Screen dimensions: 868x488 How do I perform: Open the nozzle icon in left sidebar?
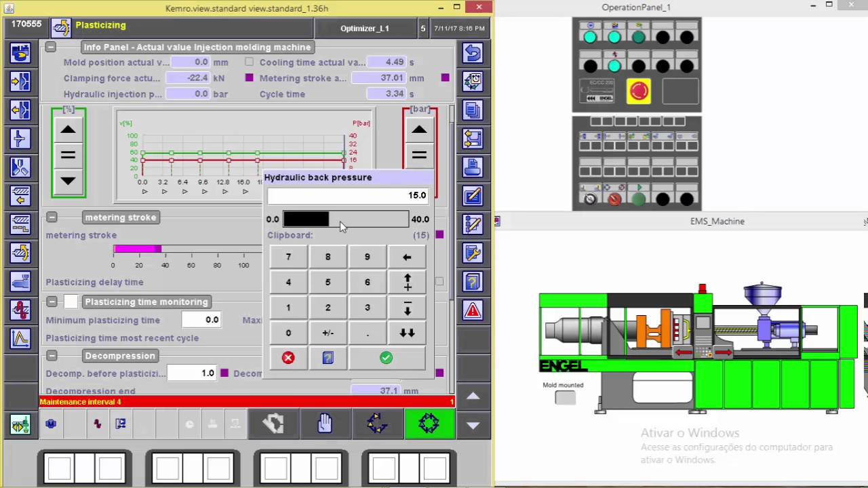click(20, 167)
